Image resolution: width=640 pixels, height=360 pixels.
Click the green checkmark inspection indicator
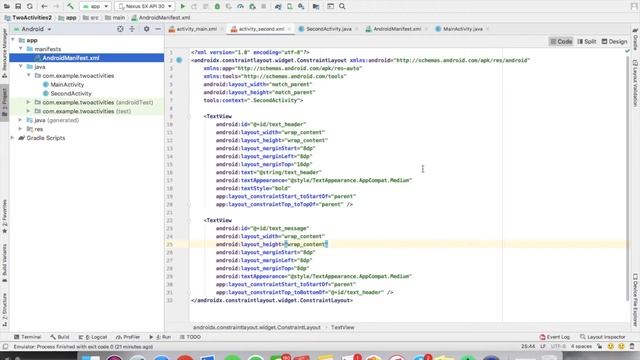[627, 51]
